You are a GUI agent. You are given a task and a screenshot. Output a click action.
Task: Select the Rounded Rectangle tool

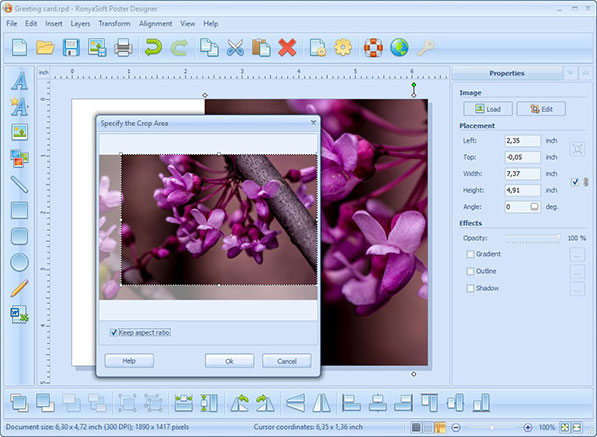pyautogui.click(x=19, y=236)
